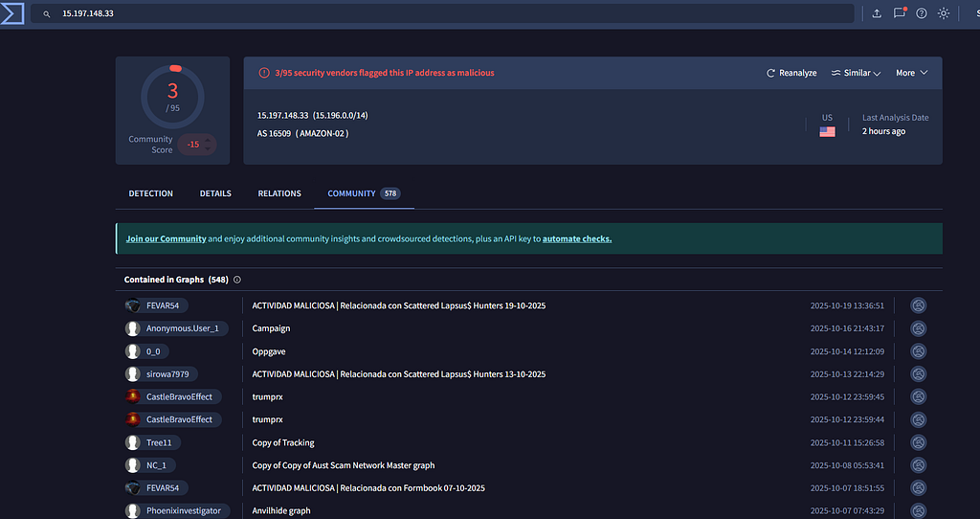Click graph icon for row dated 2025-10-12 23:59:45
980x519 pixels.
point(918,396)
